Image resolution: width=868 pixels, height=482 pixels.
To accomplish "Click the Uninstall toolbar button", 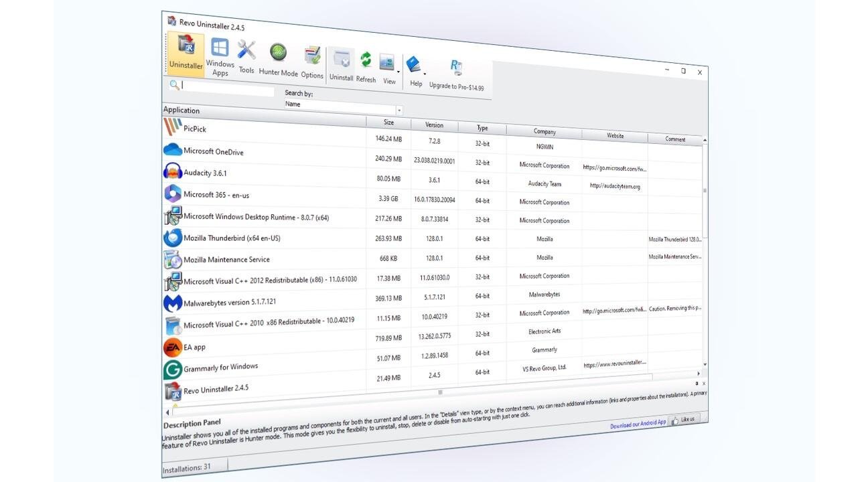I will point(341,65).
